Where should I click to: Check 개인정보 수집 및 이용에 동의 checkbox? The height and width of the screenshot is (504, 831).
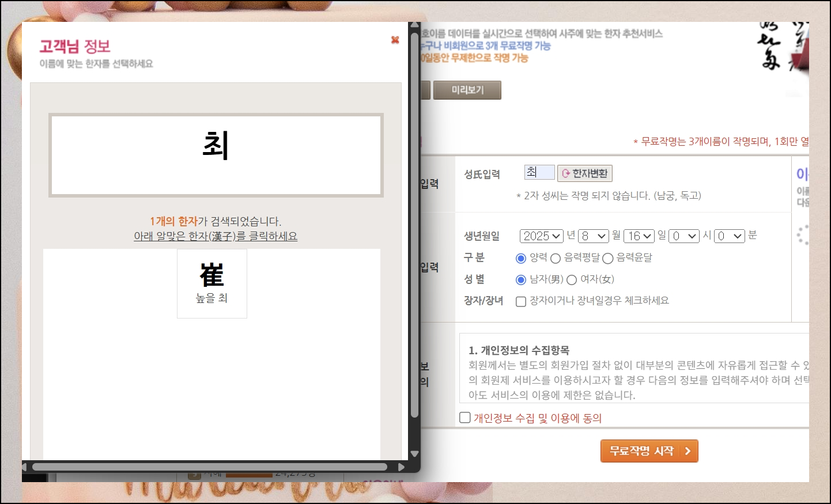click(465, 418)
